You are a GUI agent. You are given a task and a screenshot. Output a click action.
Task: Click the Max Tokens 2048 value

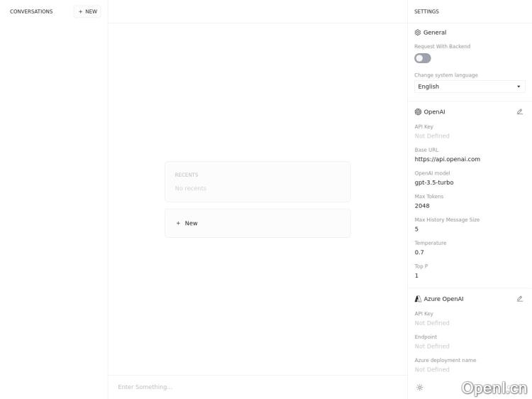pos(422,206)
